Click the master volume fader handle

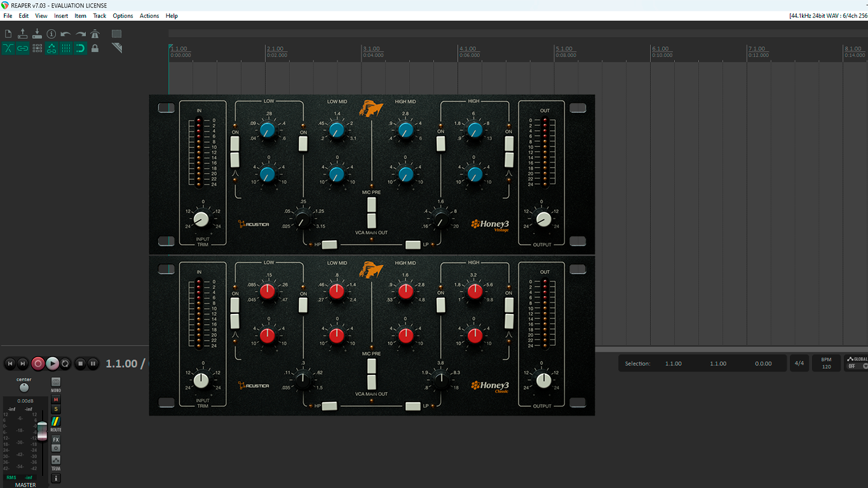point(42,430)
